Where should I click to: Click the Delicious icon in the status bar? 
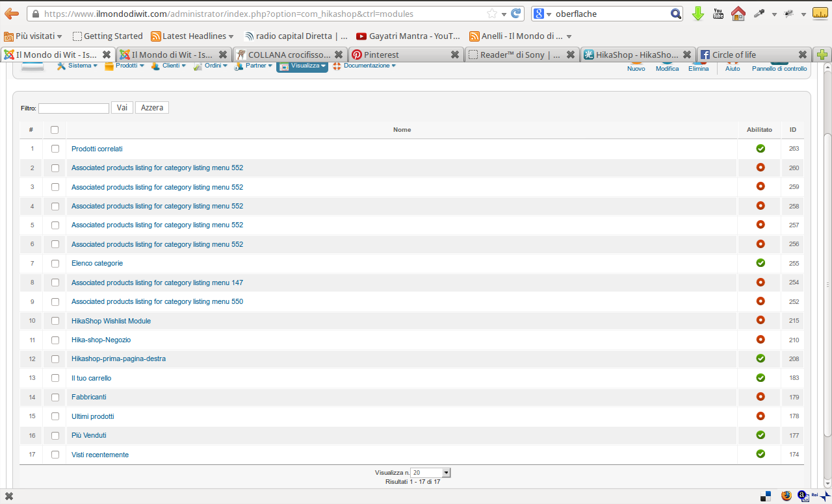[766, 496]
